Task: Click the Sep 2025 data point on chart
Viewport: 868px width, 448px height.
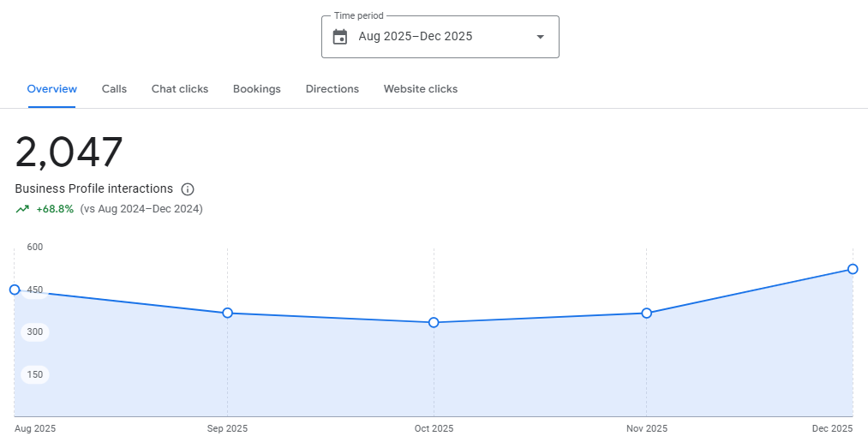Action: (228, 313)
